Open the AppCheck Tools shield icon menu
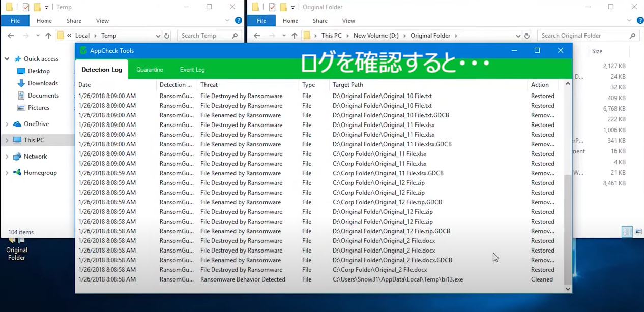Viewport: 644px width, 312px height. pos(83,50)
